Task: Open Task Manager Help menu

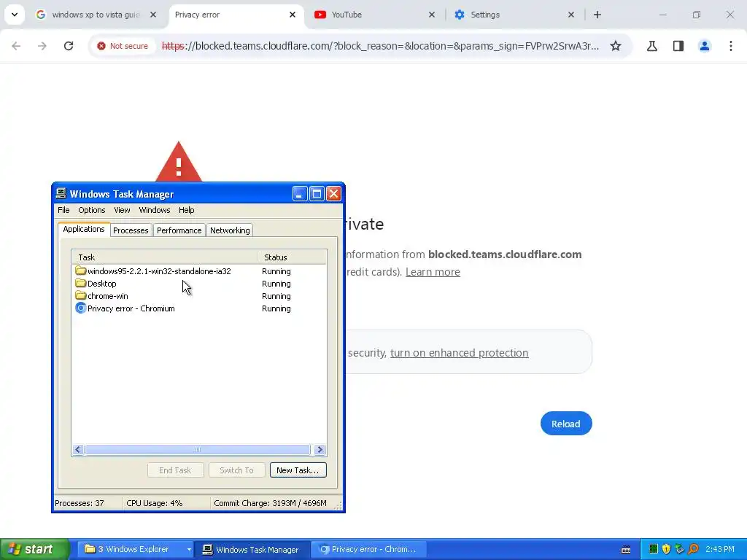Action: tap(186, 210)
